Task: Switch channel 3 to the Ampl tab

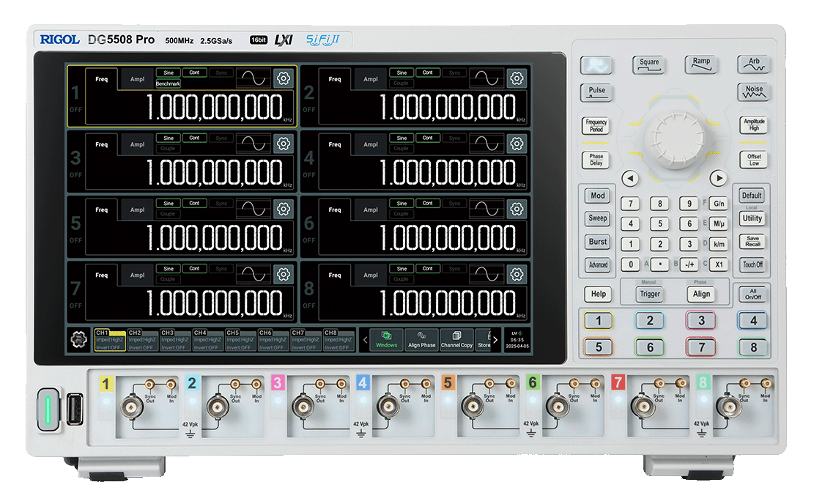Action: (138, 144)
